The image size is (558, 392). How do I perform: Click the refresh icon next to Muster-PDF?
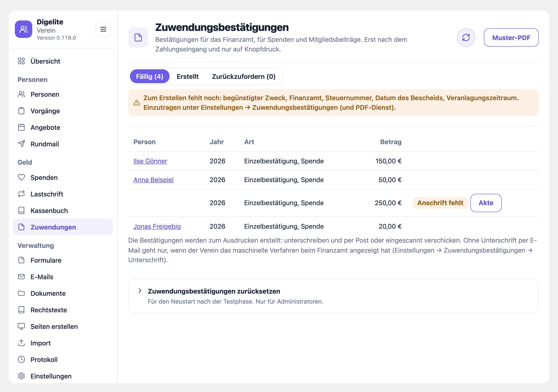[x=466, y=38]
